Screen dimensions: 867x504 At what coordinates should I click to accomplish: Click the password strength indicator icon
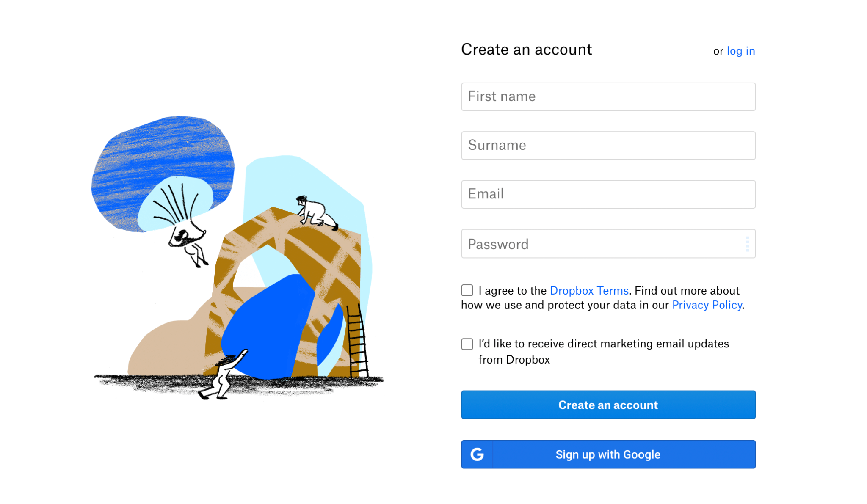(748, 243)
